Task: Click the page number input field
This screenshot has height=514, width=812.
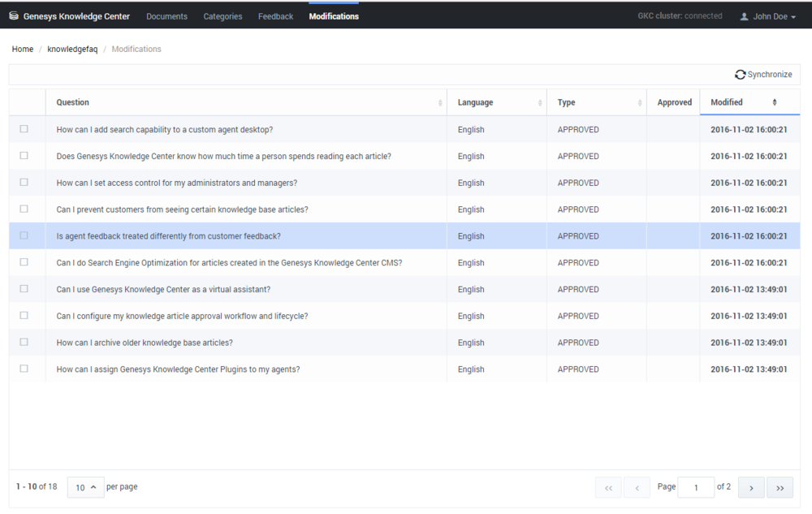Action: click(x=695, y=487)
